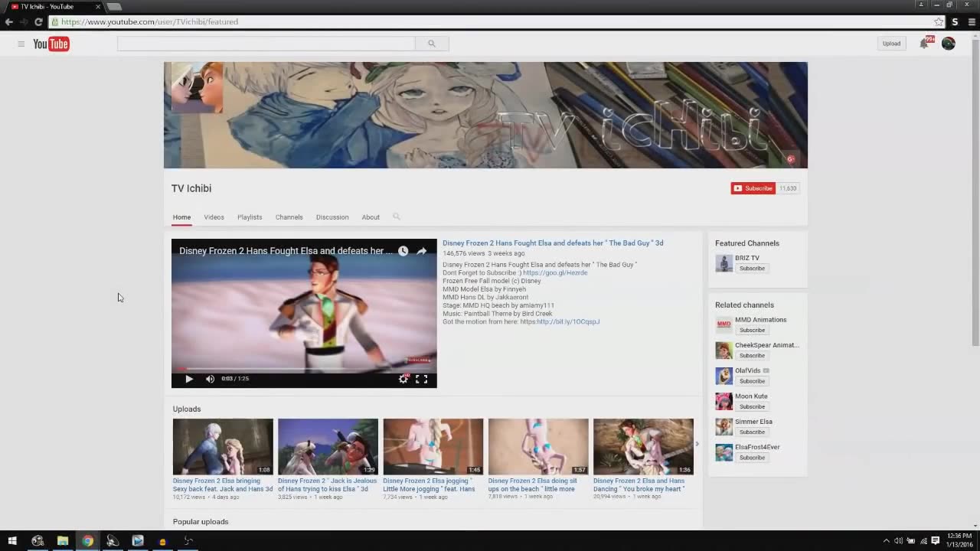
Task: Share the featured video using the arrow icon
Action: 422,251
